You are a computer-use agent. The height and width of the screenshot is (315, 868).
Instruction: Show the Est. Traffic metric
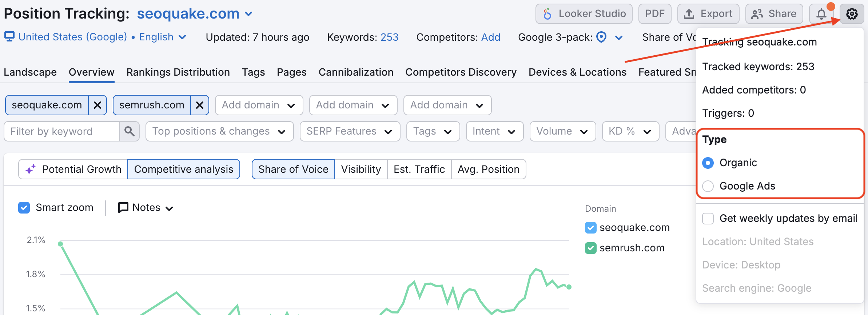point(419,169)
